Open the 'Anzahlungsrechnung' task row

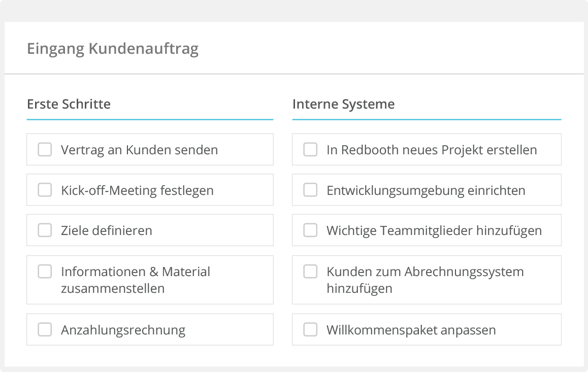tap(150, 329)
